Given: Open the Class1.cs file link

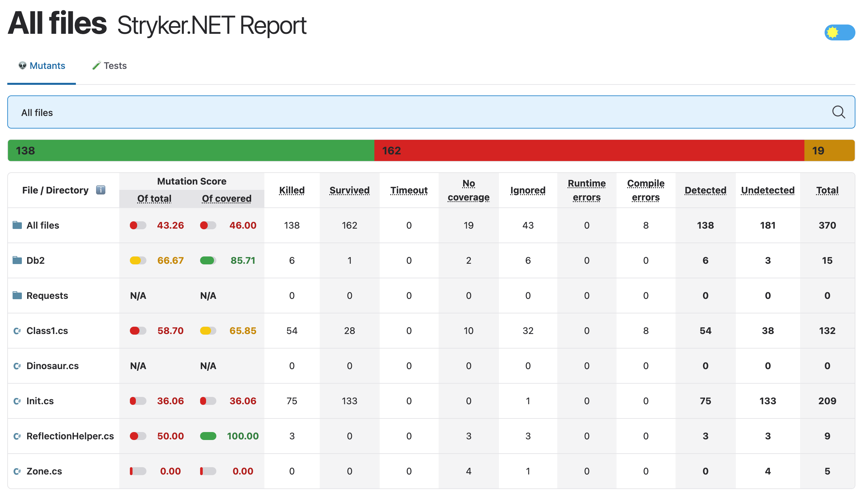Looking at the screenshot, I should (x=47, y=330).
